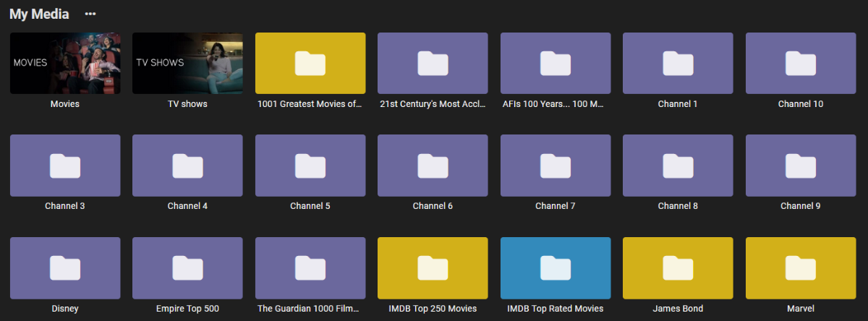Screen dimensions: 868x321
Task: Open the IMDB Top 250 Movies folder icon
Action: [x=433, y=268]
